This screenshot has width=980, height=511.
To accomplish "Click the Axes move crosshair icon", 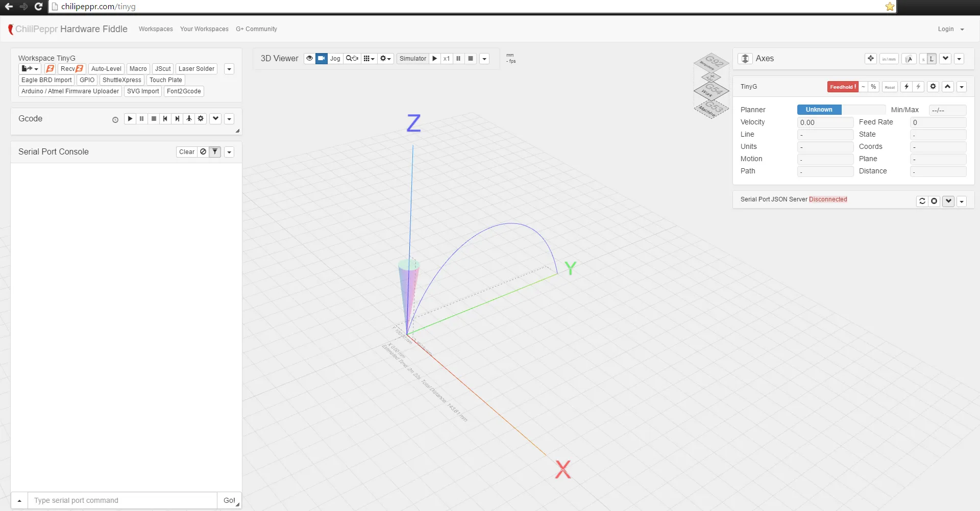I will point(871,59).
